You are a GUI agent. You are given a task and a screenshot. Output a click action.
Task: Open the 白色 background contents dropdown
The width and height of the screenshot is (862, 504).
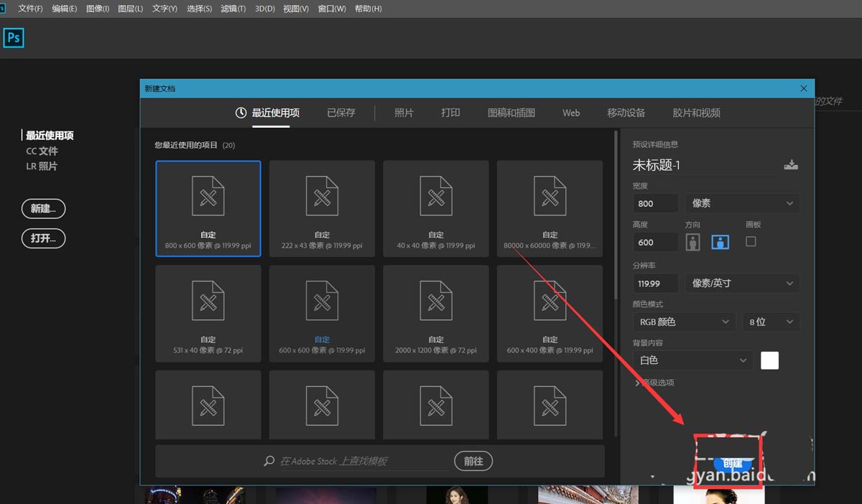click(x=692, y=360)
